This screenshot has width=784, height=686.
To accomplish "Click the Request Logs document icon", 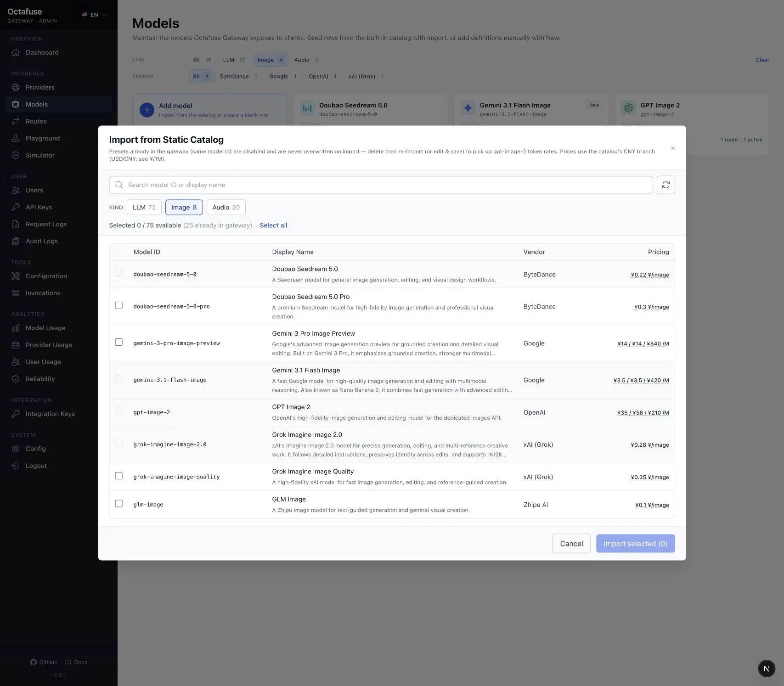I will coord(16,224).
